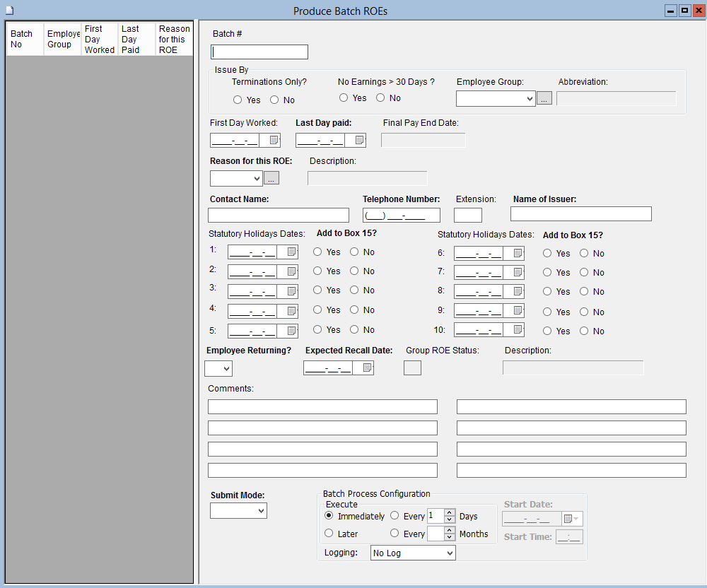Click the browse button beside Employee Group

click(x=544, y=99)
